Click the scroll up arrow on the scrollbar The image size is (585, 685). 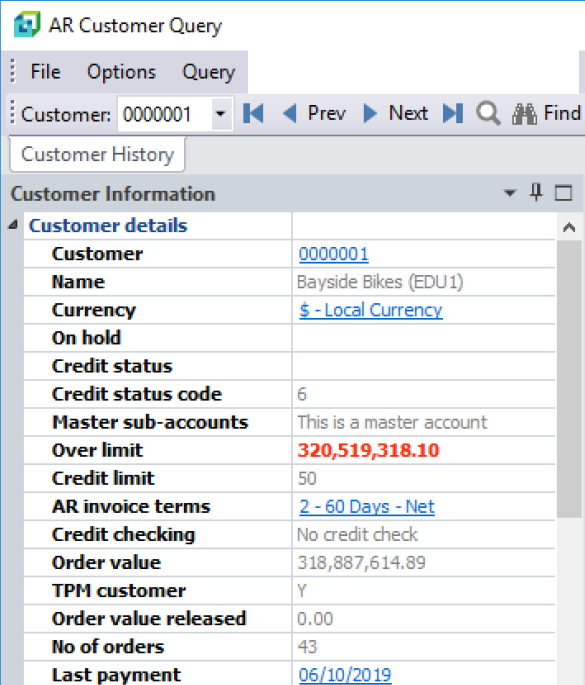click(569, 227)
